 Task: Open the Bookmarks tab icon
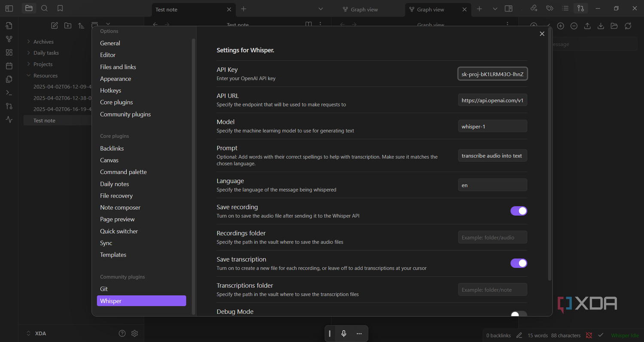click(x=60, y=8)
